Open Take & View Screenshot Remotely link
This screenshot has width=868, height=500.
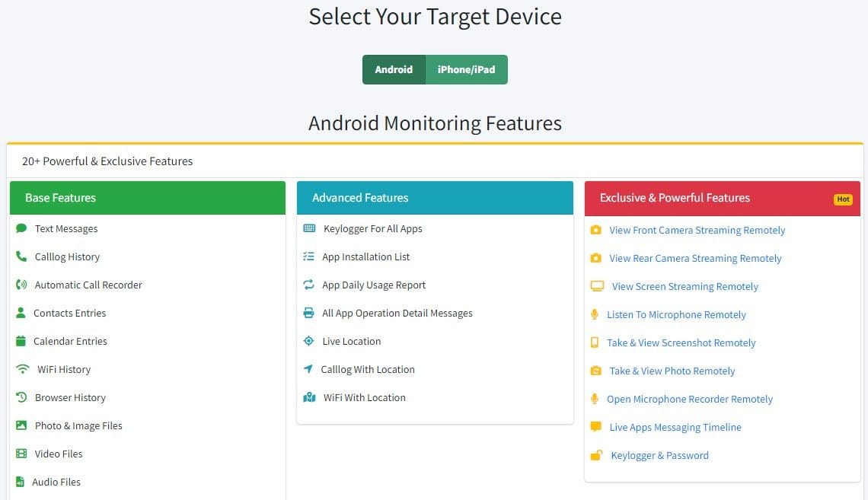[681, 342]
